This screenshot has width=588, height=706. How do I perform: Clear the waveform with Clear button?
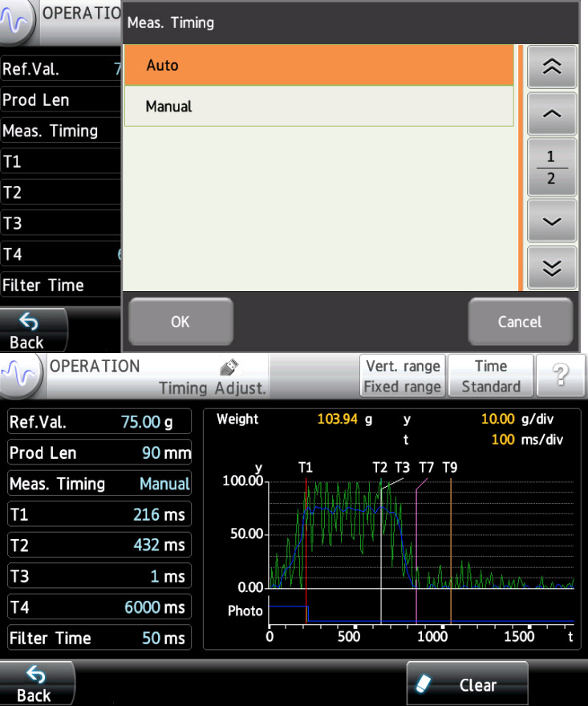pos(467,685)
